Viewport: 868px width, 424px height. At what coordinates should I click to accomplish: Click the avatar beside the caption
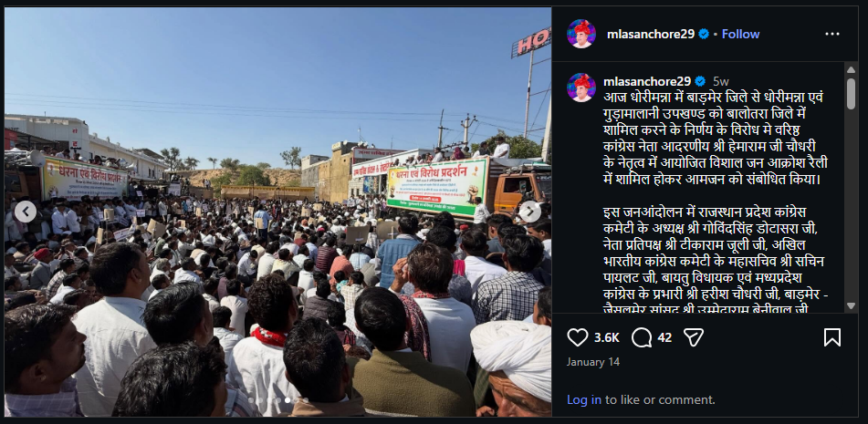click(x=581, y=87)
